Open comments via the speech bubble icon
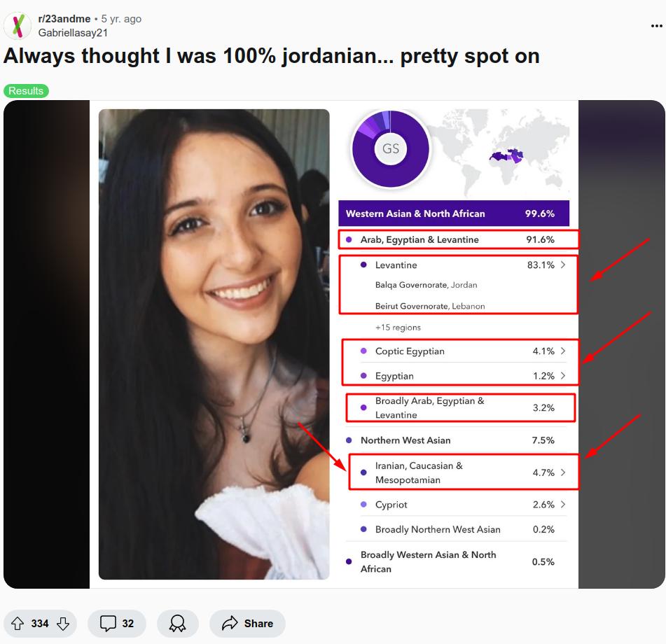 point(108,624)
